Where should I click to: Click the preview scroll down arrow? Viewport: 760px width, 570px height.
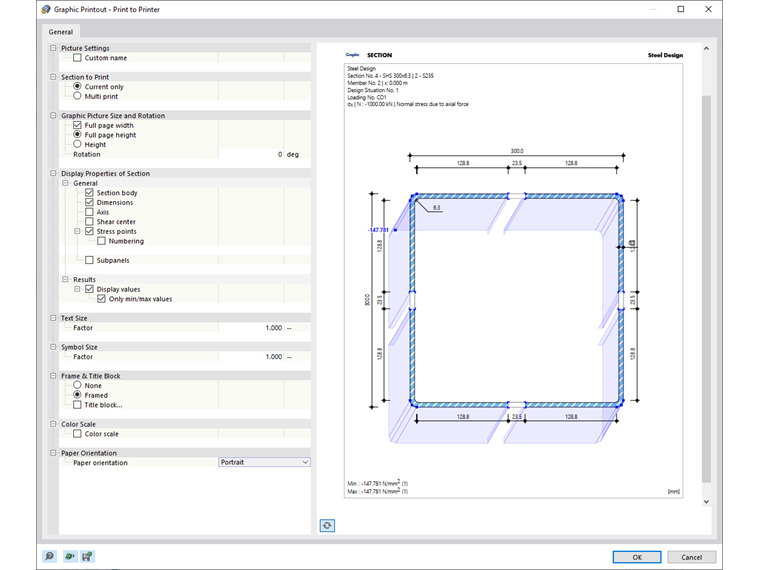(x=706, y=502)
